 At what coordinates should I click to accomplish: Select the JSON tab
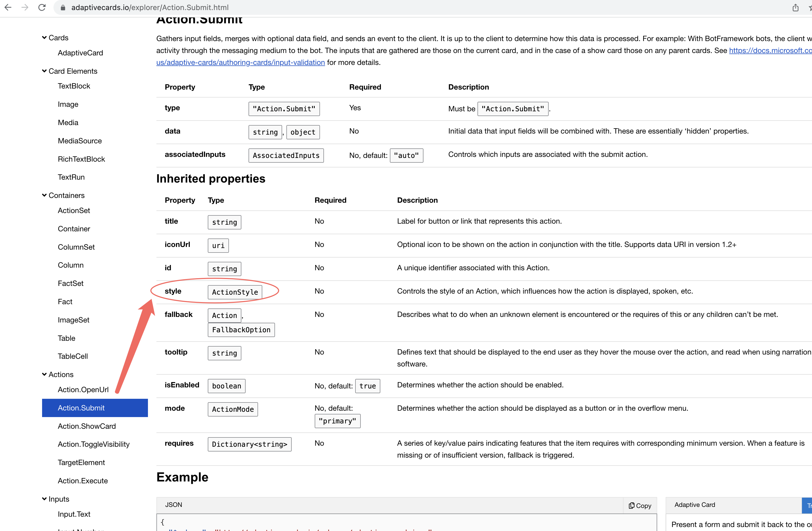[174, 504]
